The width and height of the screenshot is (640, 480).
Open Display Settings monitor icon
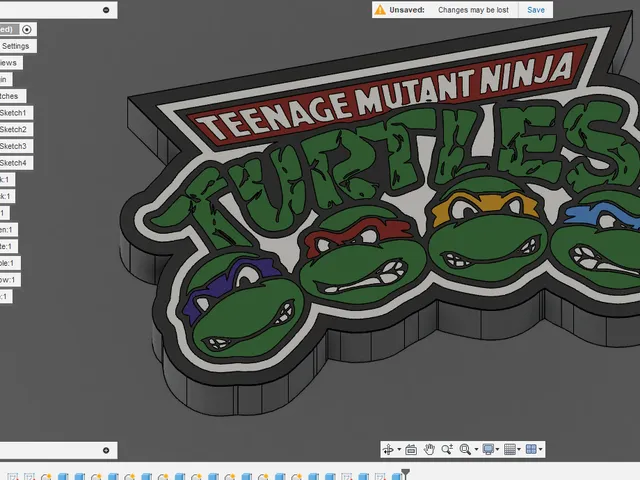click(x=488, y=449)
